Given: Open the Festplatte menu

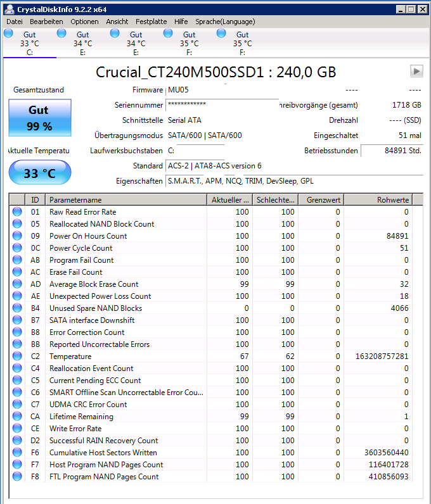Looking at the screenshot, I should tap(151, 22).
